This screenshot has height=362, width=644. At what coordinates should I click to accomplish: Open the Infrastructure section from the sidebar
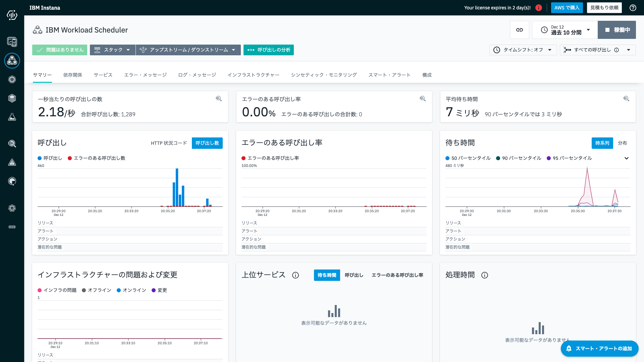(12, 98)
